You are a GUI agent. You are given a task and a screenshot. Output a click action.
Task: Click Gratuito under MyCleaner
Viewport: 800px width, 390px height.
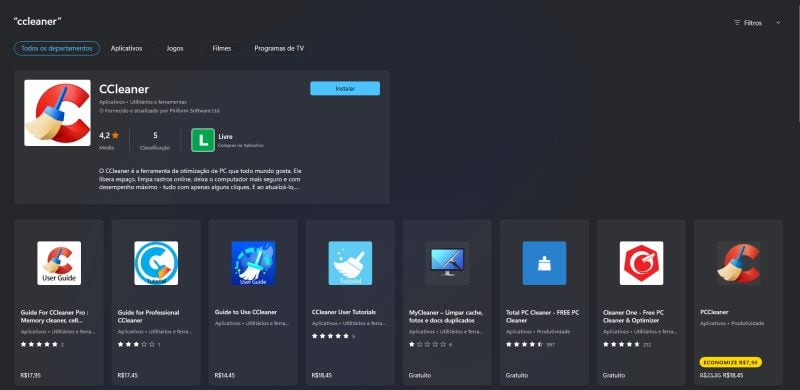click(420, 375)
